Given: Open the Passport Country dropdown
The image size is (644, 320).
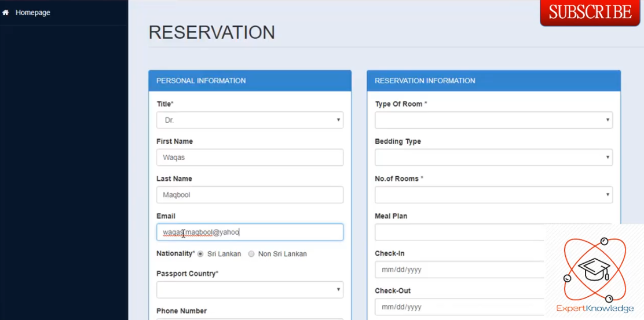Looking at the screenshot, I should [x=250, y=290].
